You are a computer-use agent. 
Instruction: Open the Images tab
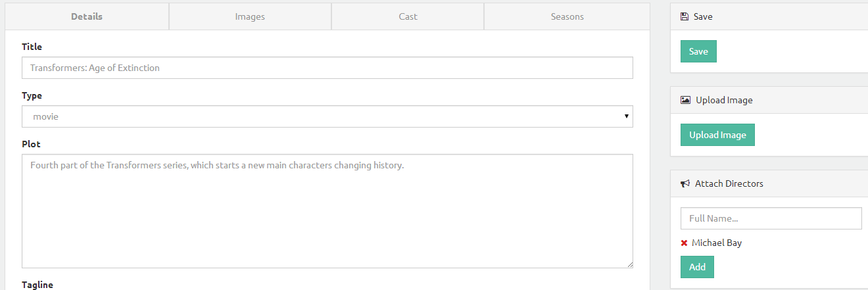(x=250, y=16)
